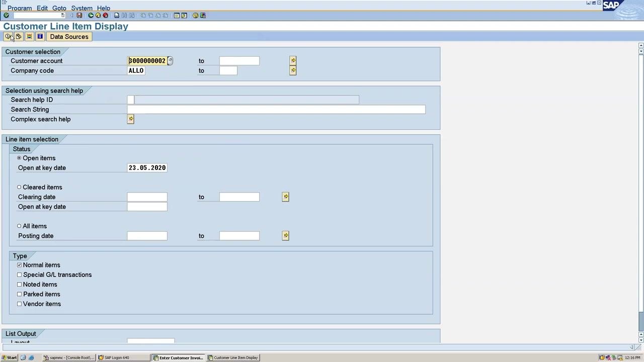Click the SAP logo top right

tap(611, 6)
